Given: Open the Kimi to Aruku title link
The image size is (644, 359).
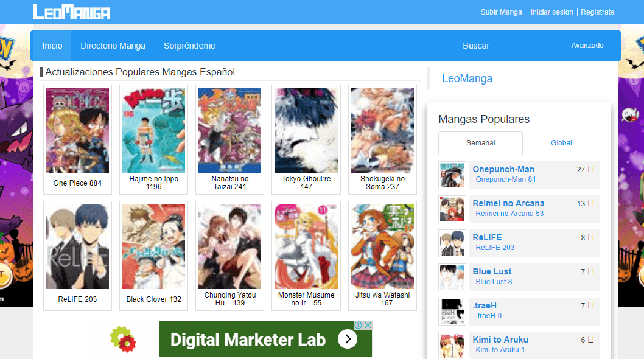Looking at the screenshot, I should [500, 340].
